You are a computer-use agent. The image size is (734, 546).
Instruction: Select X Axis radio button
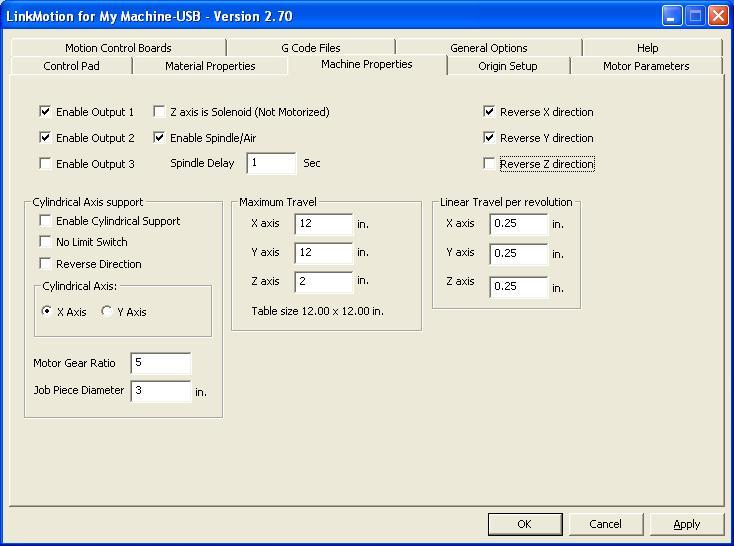click(47, 312)
